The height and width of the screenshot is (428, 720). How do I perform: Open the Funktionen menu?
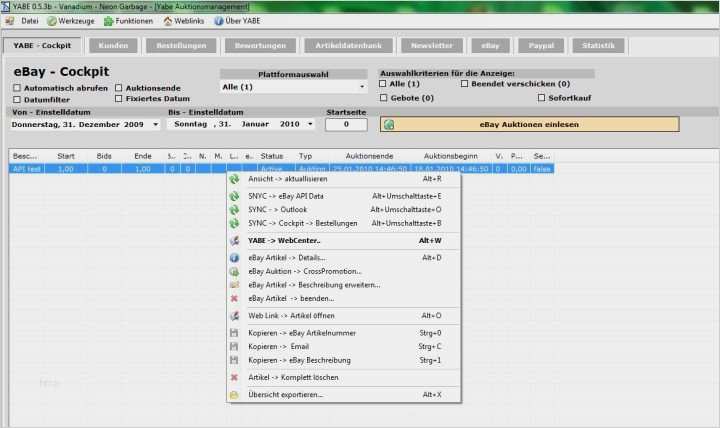(134, 21)
